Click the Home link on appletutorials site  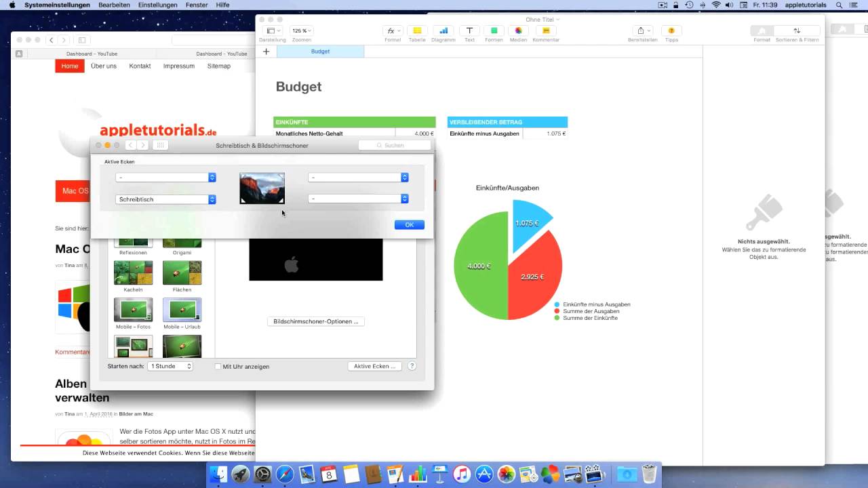coord(70,66)
